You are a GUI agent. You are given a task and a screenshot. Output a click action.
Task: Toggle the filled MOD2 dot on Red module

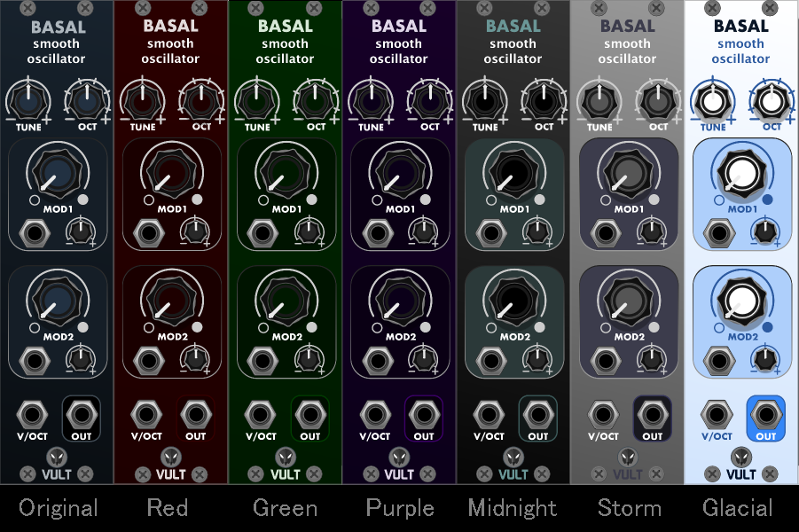(197, 327)
